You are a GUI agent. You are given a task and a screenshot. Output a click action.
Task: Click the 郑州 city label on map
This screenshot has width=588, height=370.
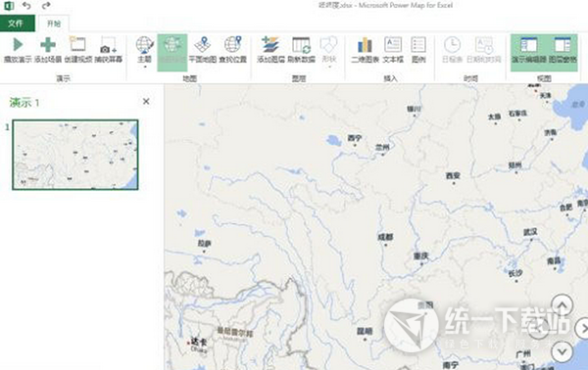click(514, 165)
